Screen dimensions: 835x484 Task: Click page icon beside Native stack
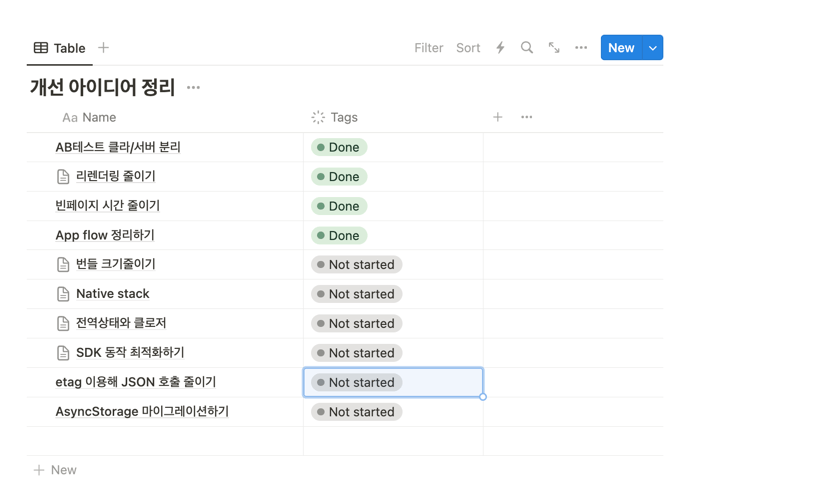(63, 294)
